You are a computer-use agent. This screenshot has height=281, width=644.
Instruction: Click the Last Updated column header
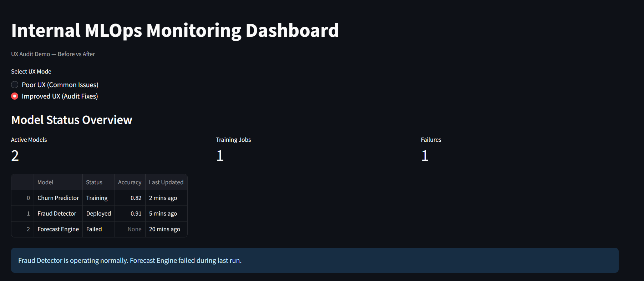coord(166,182)
